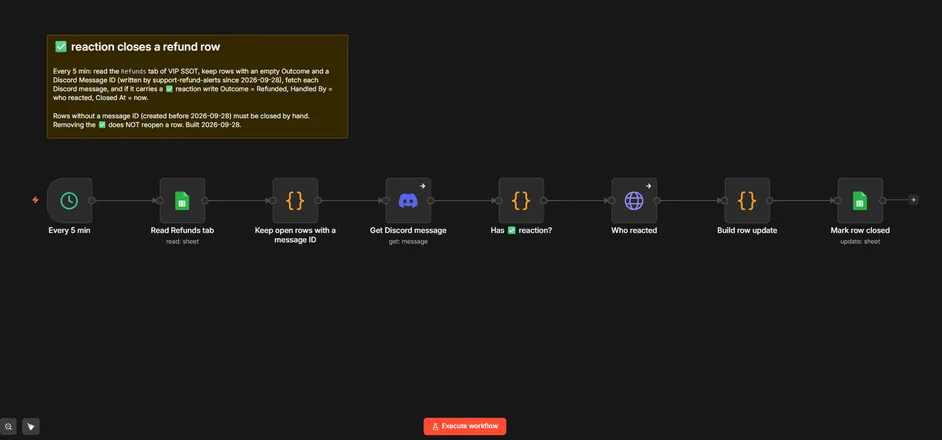Click the 'update: sheet' subtitle
942x440 pixels.
tap(860, 242)
